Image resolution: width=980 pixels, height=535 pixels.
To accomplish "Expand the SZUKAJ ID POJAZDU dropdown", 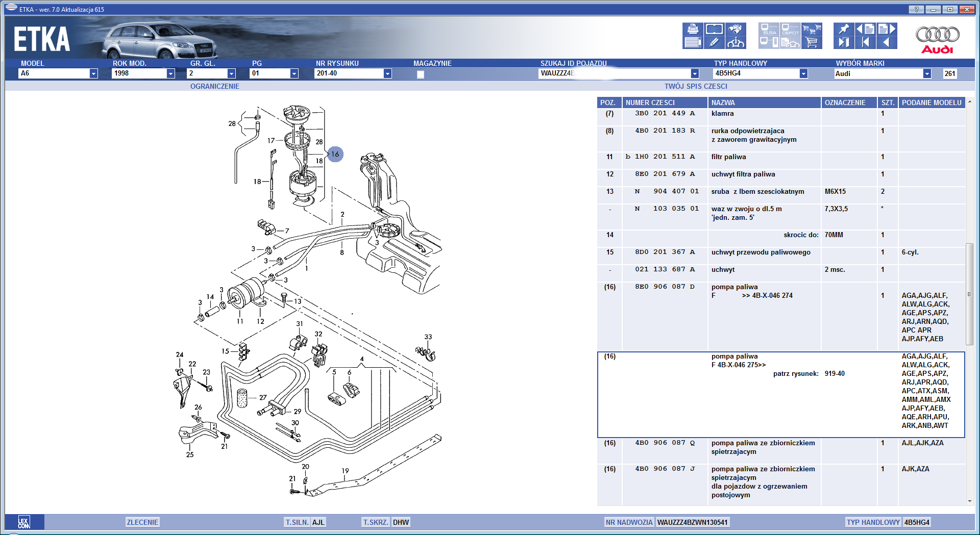I will (x=695, y=73).
